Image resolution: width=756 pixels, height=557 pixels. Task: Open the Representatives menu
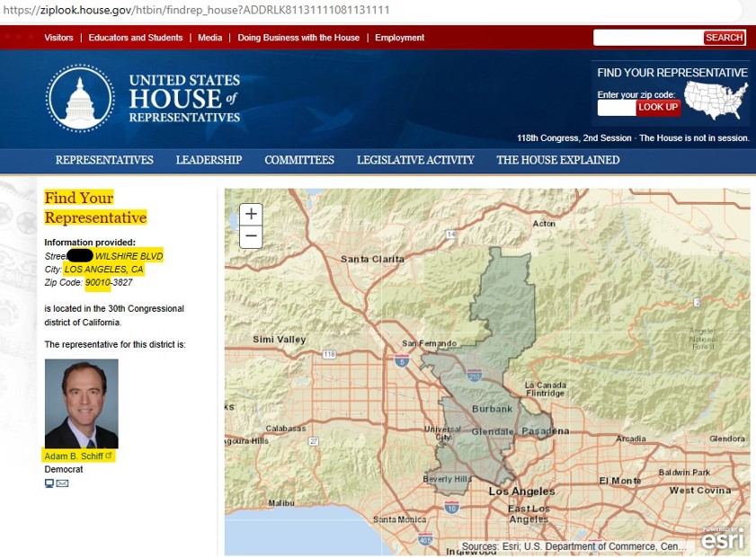coord(104,160)
